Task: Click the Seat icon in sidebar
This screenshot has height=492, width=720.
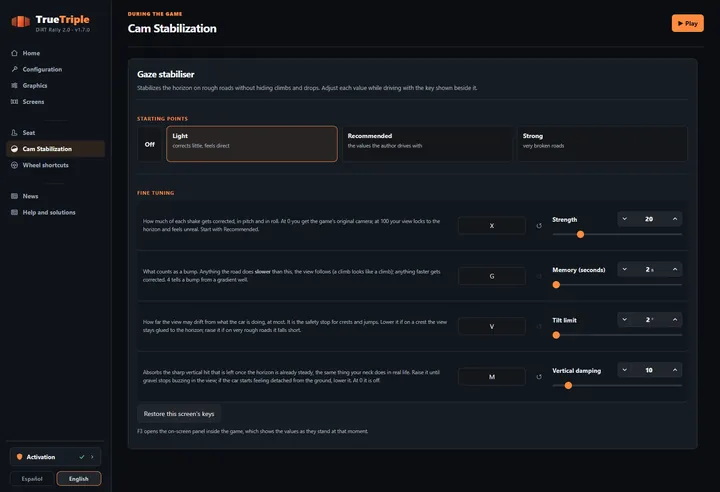Action: (x=14, y=133)
